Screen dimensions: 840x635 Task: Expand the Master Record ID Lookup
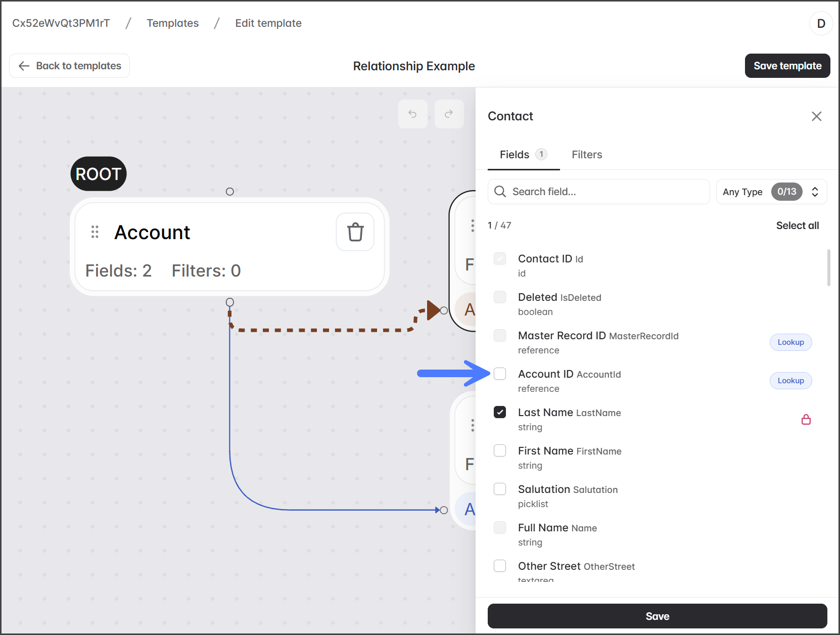point(790,342)
